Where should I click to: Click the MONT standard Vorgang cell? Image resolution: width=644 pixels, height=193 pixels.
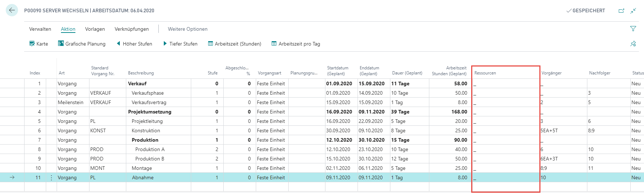tap(108, 168)
